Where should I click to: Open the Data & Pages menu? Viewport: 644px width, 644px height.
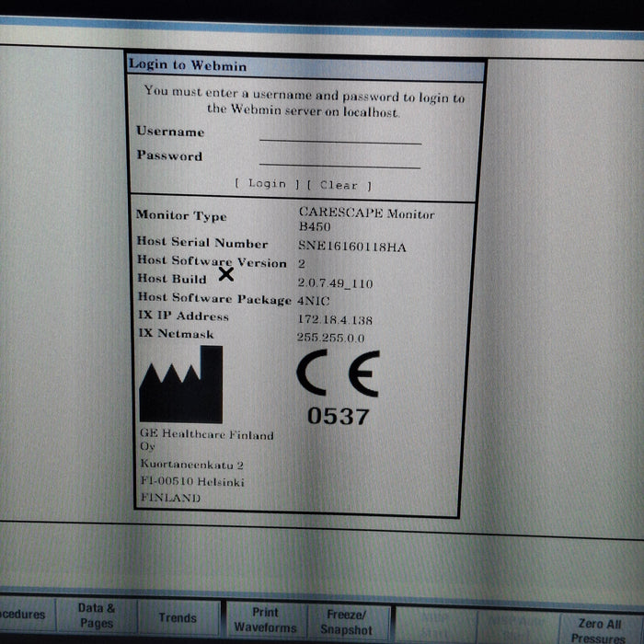(x=97, y=615)
